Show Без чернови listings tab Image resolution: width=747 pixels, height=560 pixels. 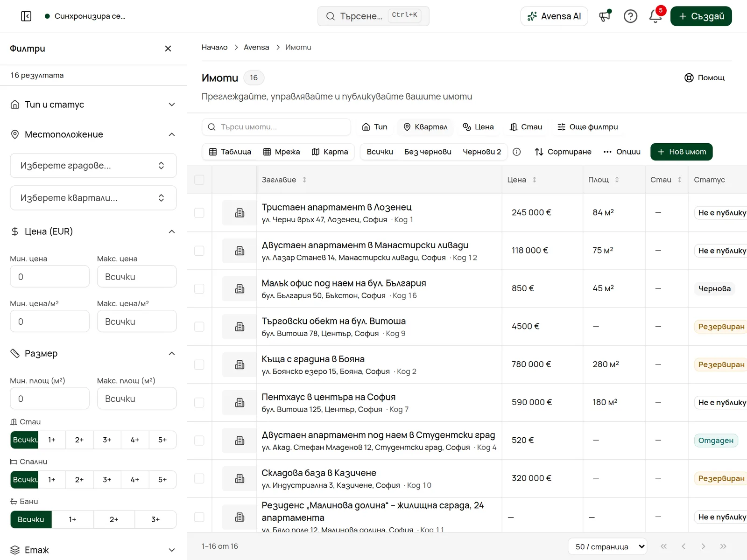pyautogui.click(x=428, y=152)
